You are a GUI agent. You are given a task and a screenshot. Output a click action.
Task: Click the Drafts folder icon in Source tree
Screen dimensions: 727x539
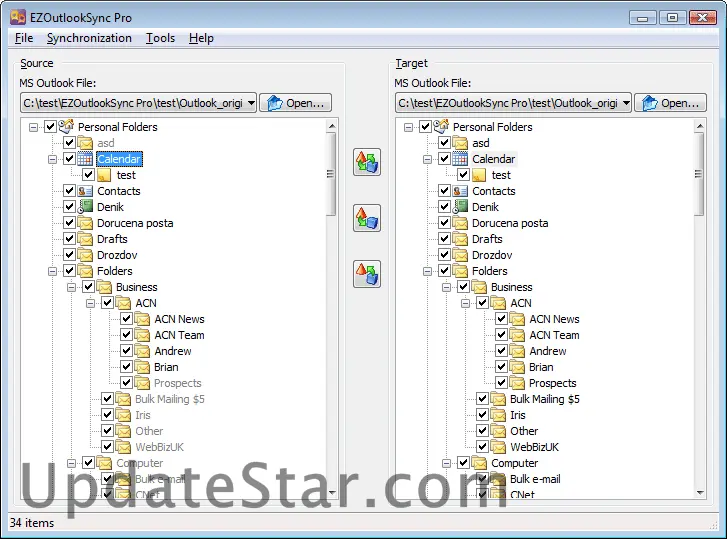(85, 239)
